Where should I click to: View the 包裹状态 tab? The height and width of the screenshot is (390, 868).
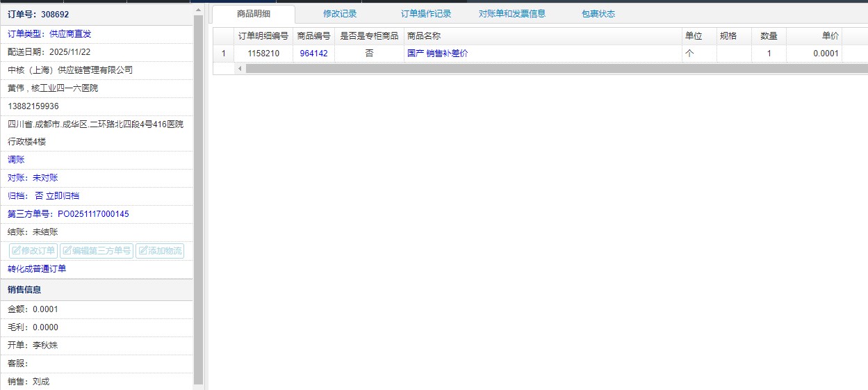pos(598,14)
